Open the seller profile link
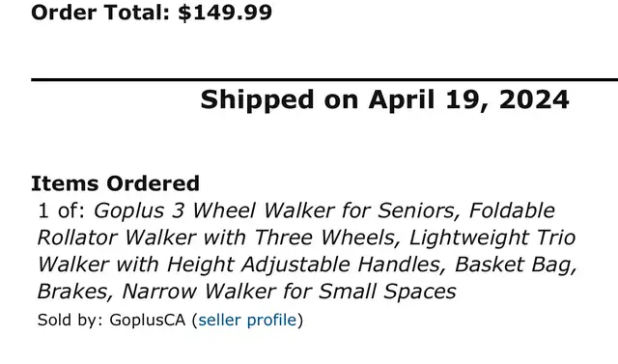This screenshot has height=364, width=618. point(247,320)
